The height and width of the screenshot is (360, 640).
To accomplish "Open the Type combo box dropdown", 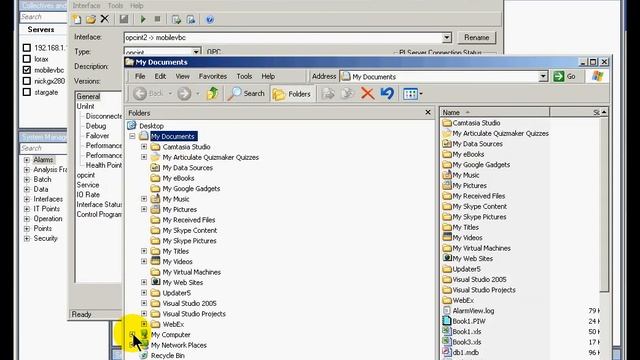I will [196, 52].
